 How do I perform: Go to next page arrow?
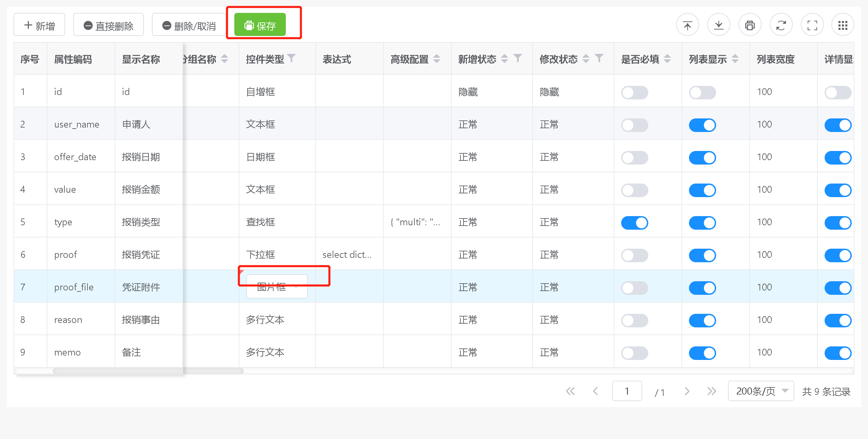point(687,391)
